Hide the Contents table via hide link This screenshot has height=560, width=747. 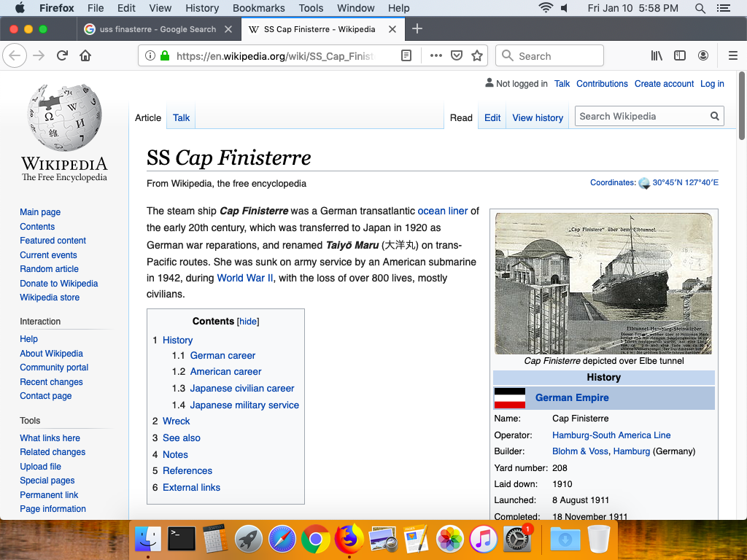coord(248,322)
